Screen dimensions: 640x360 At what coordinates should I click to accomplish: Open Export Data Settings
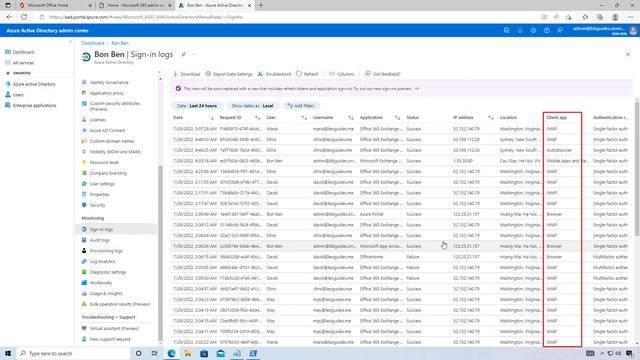(x=229, y=74)
